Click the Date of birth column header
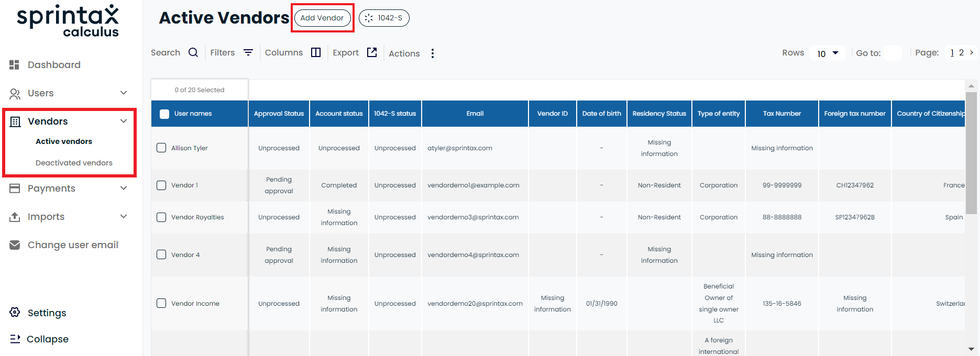The height and width of the screenshot is (356, 980). (x=601, y=114)
